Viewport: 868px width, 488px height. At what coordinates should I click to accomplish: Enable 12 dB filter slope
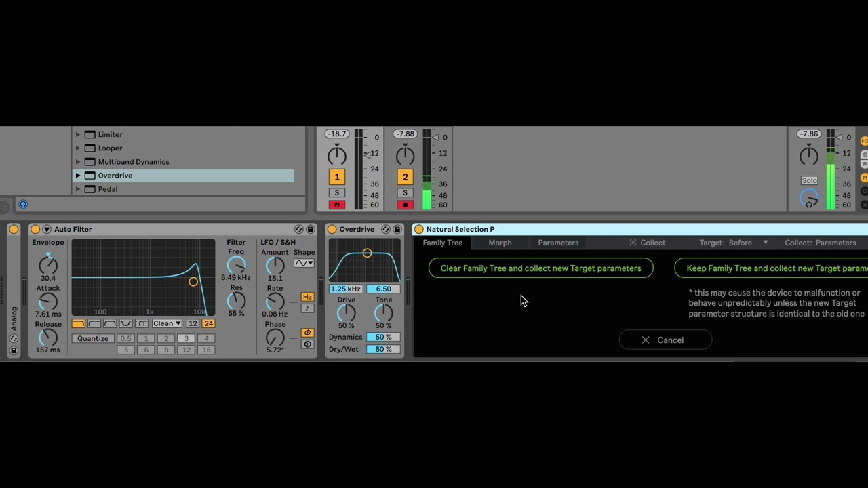pos(193,323)
